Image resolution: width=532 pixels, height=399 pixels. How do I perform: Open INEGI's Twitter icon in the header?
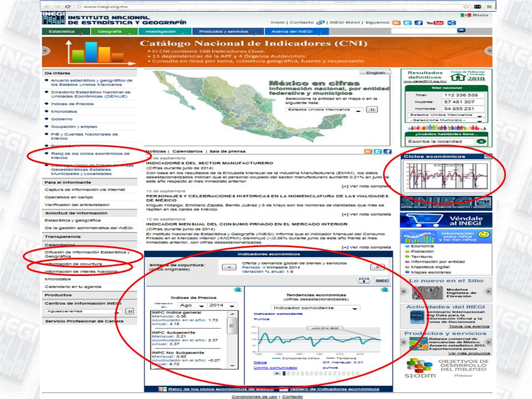pyautogui.click(x=407, y=23)
